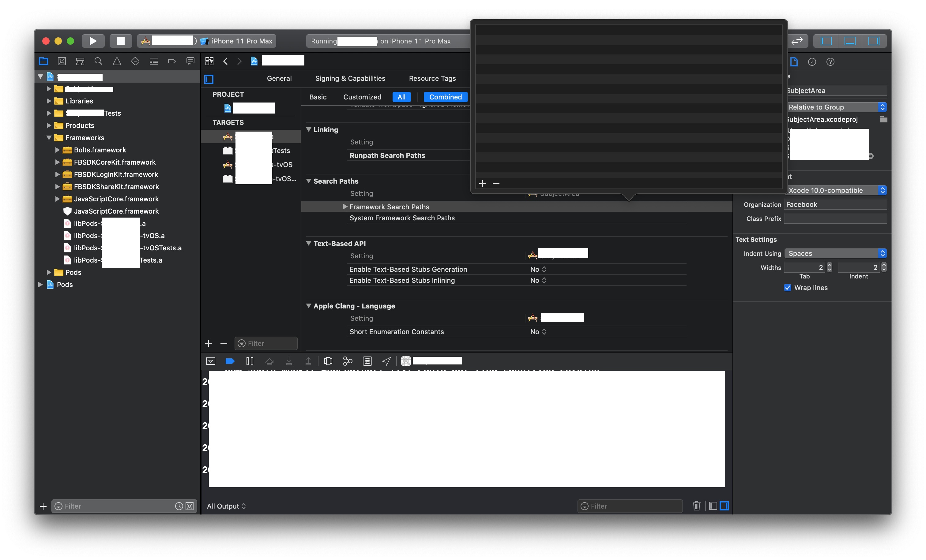Toggle breakpoints activation in debug bar

(x=230, y=361)
